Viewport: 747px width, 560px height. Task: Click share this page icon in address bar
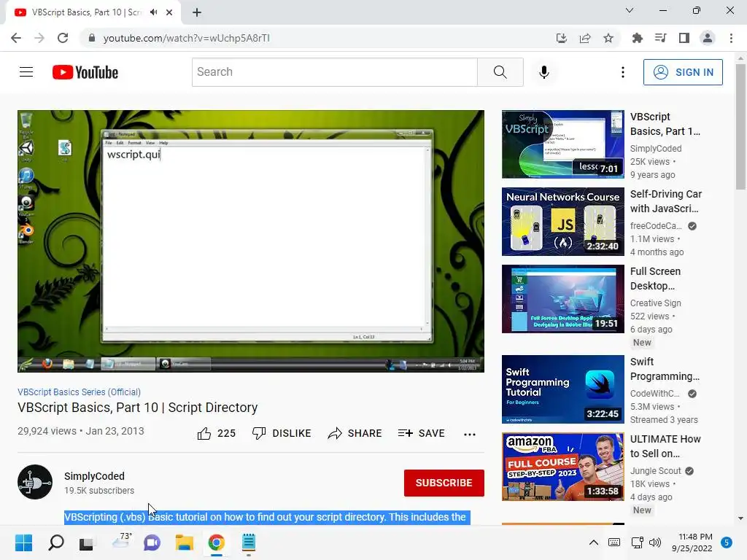click(585, 38)
